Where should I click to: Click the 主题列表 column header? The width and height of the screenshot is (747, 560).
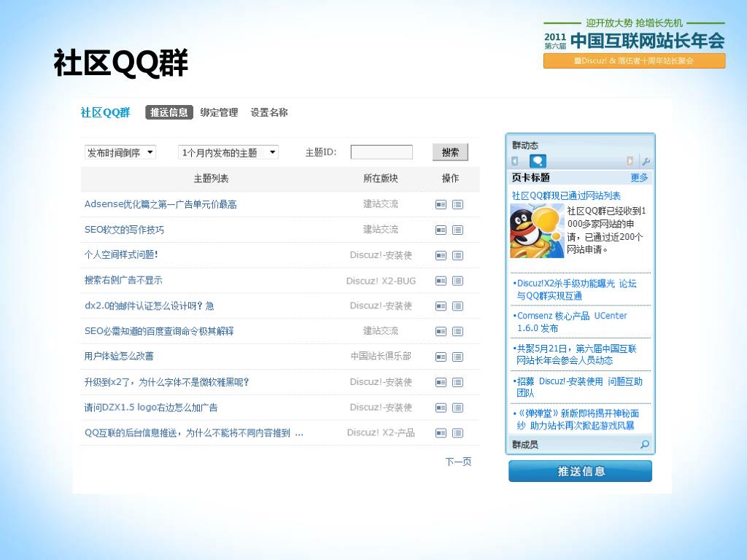[x=211, y=178]
